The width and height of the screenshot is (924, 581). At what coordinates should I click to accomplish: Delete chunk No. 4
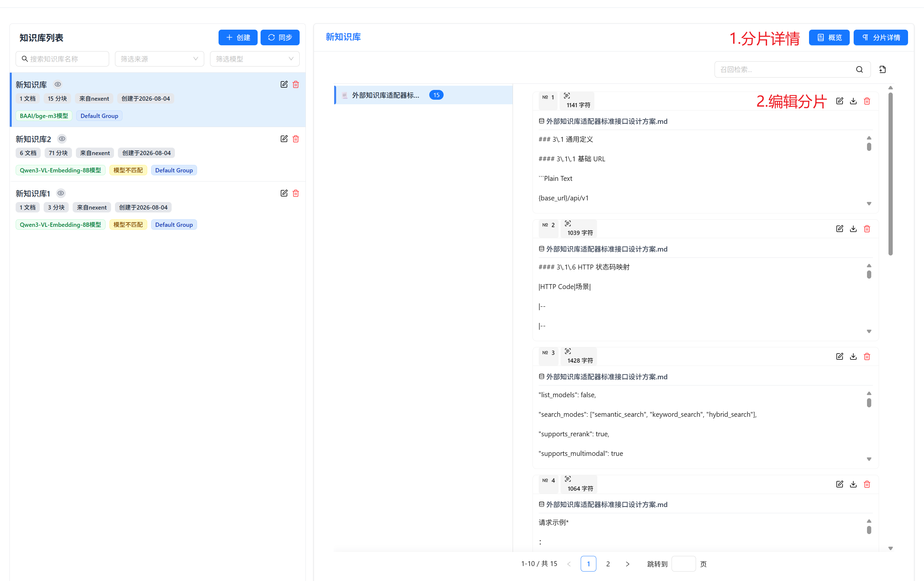pyautogui.click(x=867, y=485)
